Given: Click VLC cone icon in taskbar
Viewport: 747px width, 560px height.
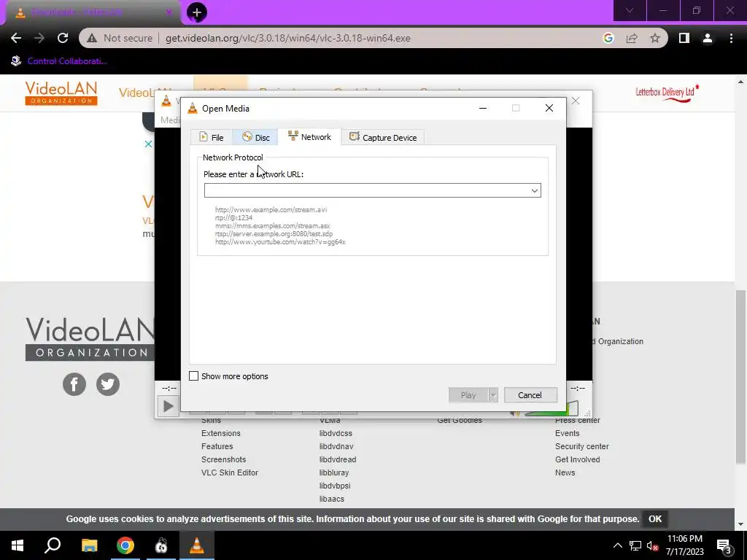Looking at the screenshot, I should click(197, 545).
